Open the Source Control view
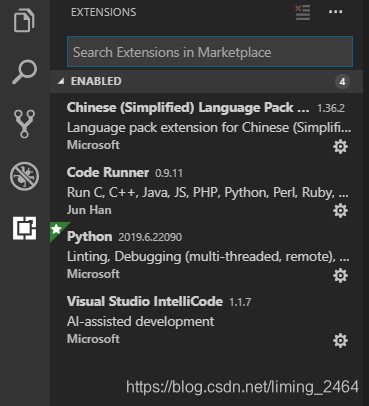Image resolution: width=369 pixels, height=406 pixels. (x=24, y=124)
